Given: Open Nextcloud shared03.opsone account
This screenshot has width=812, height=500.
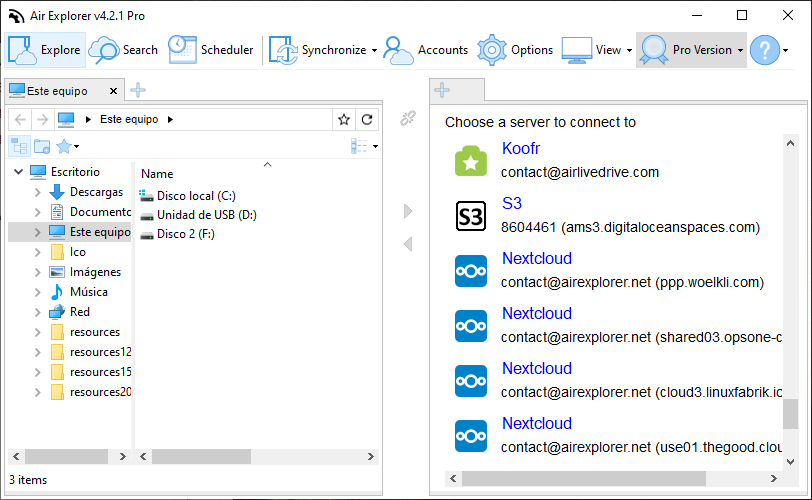Looking at the screenshot, I should (537, 313).
